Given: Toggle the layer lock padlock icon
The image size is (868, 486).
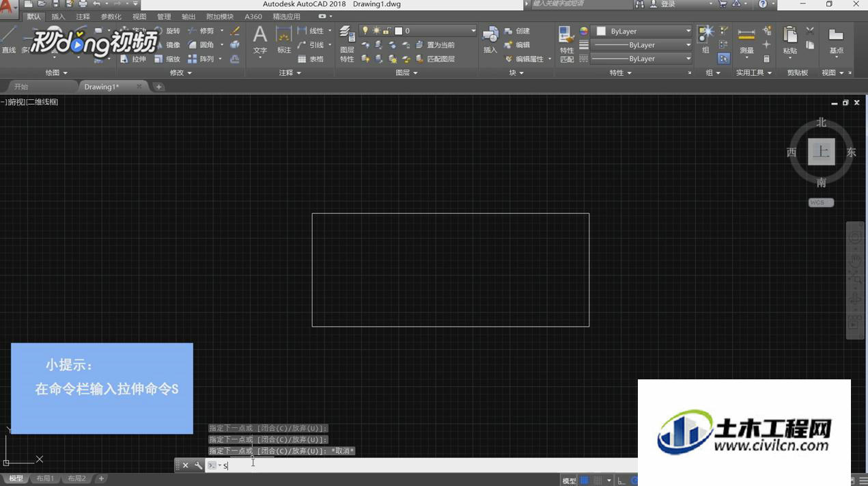Looking at the screenshot, I should tap(387, 31).
